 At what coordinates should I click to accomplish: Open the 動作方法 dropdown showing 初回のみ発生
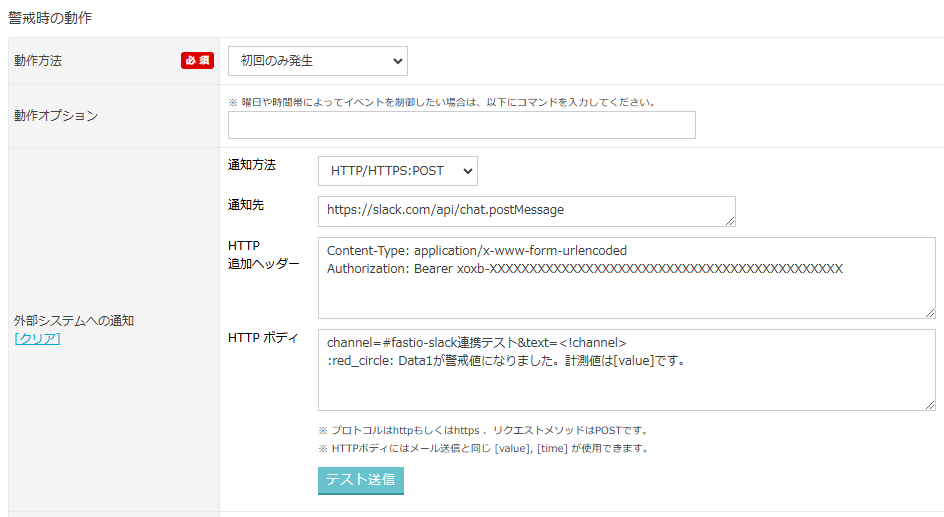(x=317, y=61)
